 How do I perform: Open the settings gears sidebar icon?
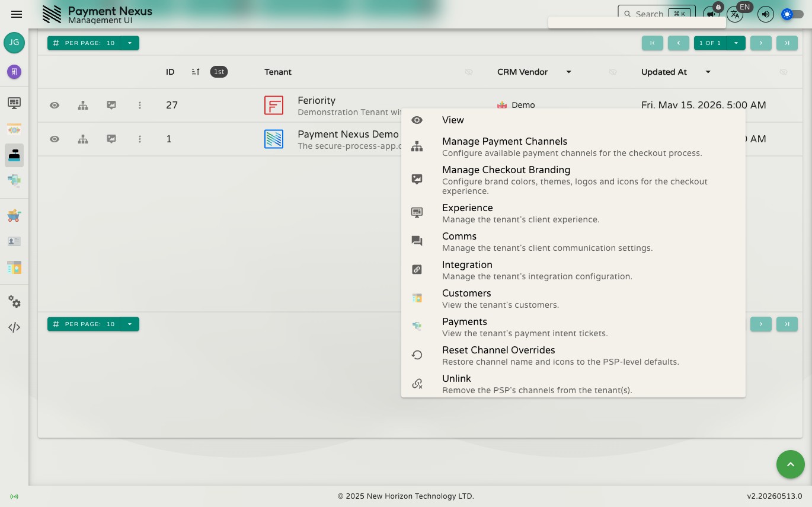(14, 301)
